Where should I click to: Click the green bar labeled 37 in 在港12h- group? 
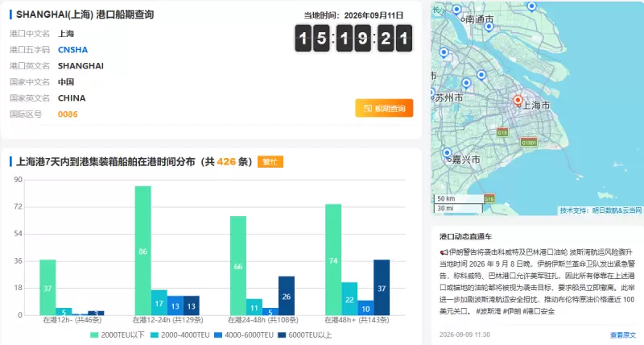47,288
